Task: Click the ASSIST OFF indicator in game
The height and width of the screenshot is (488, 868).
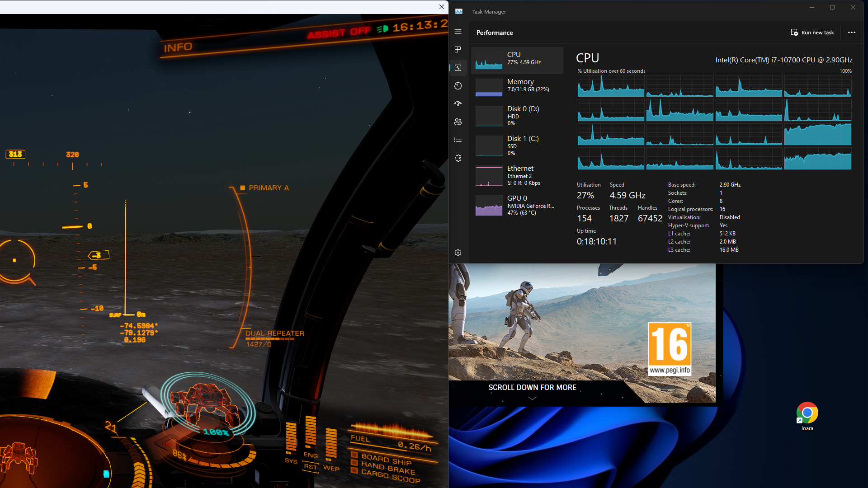Action: coord(339,33)
